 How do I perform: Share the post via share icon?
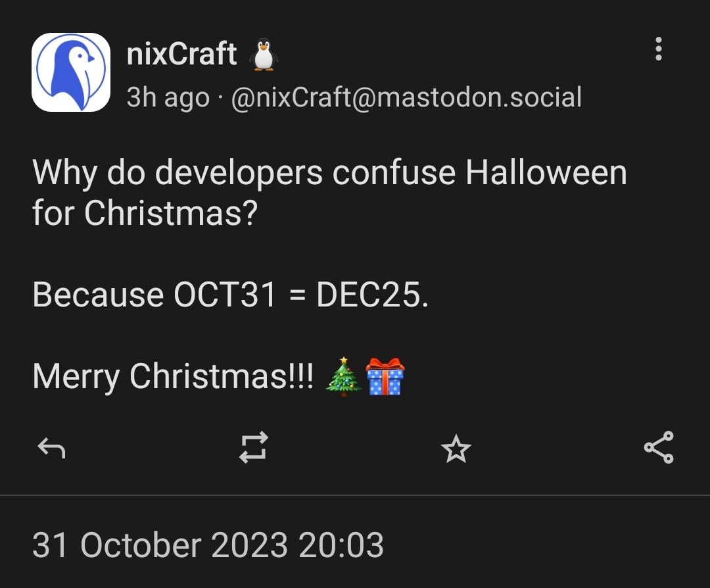[x=659, y=448]
